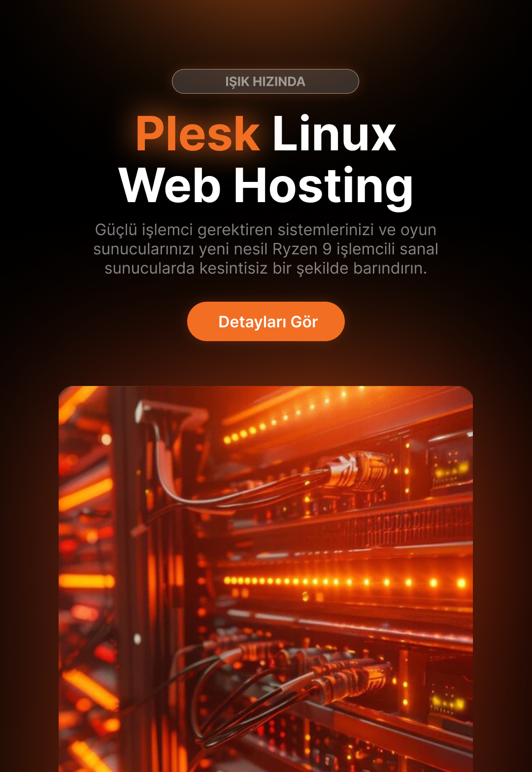Click the IŞIK HIZINDA badge
The width and height of the screenshot is (532, 772).
pyautogui.click(x=266, y=81)
